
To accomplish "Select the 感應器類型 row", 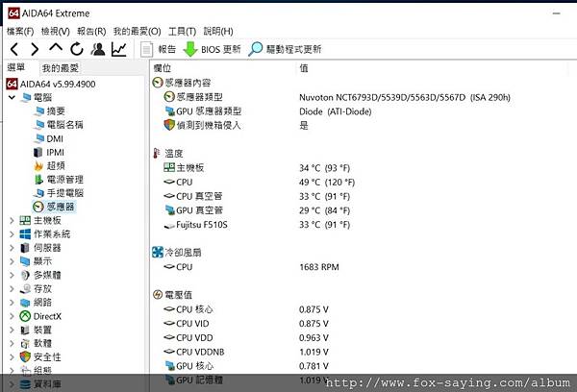I will 337,97.
